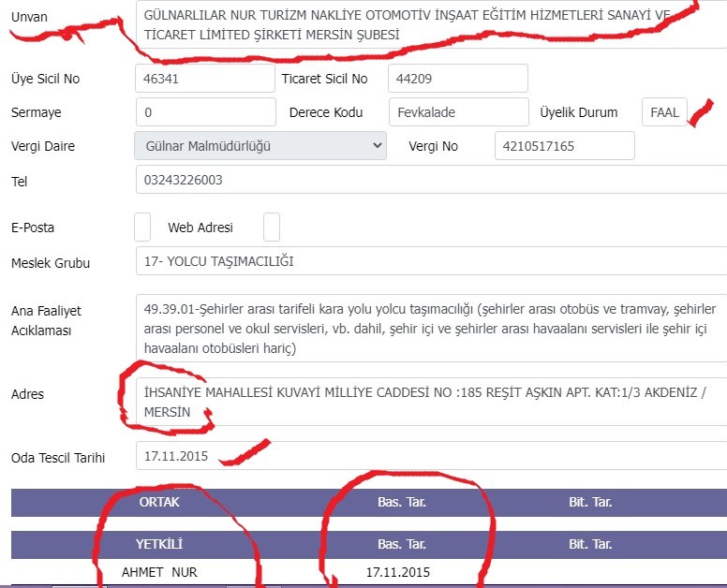Image resolution: width=727 pixels, height=588 pixels.
Task: Select the Üye Sicil No field 46341
Action: [205, 79]
